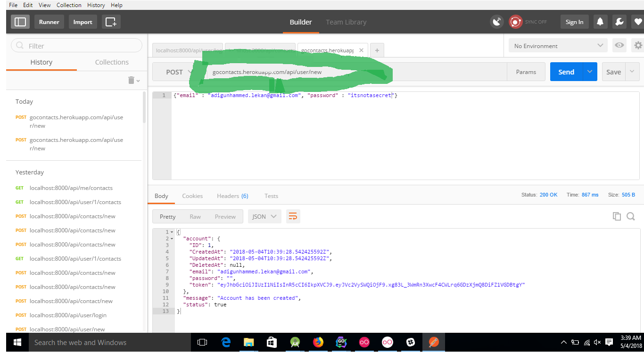The image size is (644, 362).
Task: Show hidden tray icons chevron
Action: point(563,343)
